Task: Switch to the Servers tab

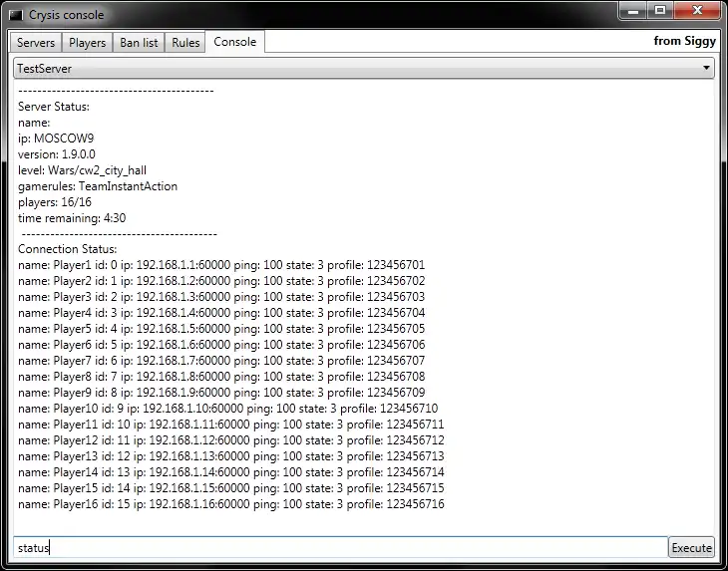Action: pyautogui.click(x=36, y=43)
